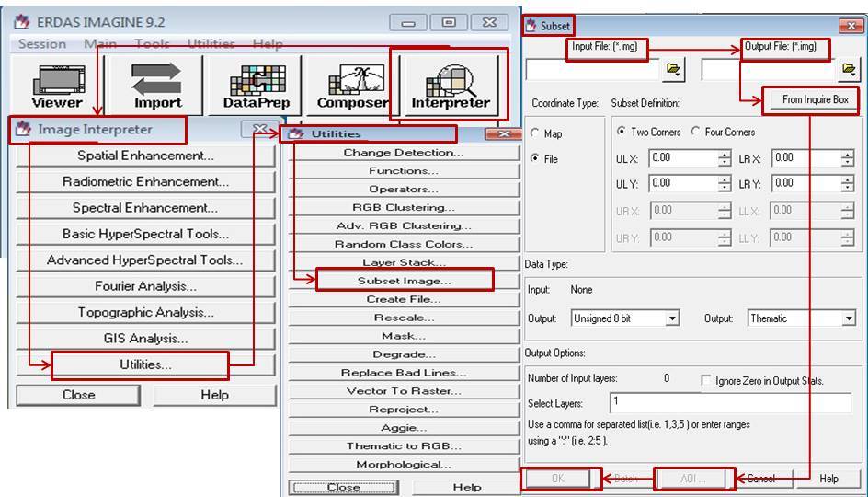Open the Help menu in ERDAS menu bar

[268, 44]
